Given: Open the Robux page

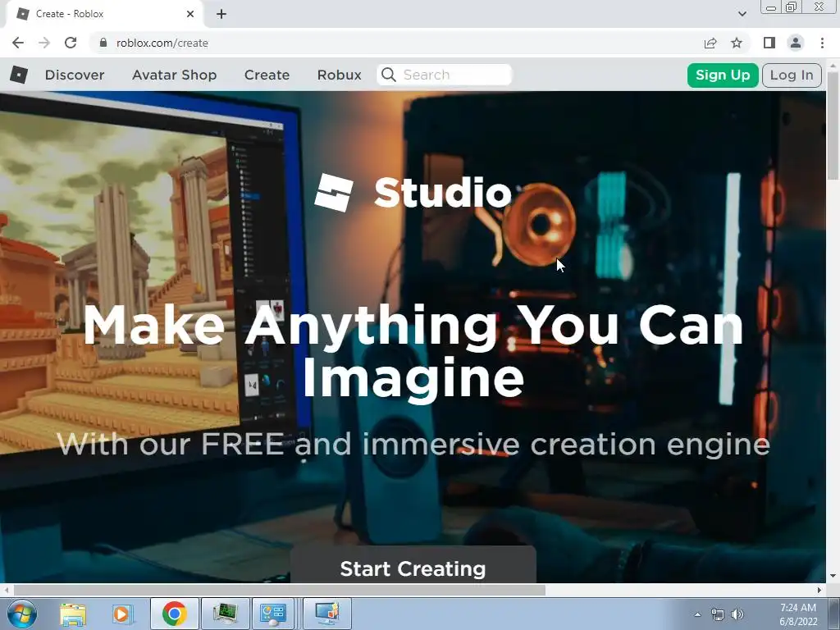Looking at the screenshot, I should click(339, 75).
